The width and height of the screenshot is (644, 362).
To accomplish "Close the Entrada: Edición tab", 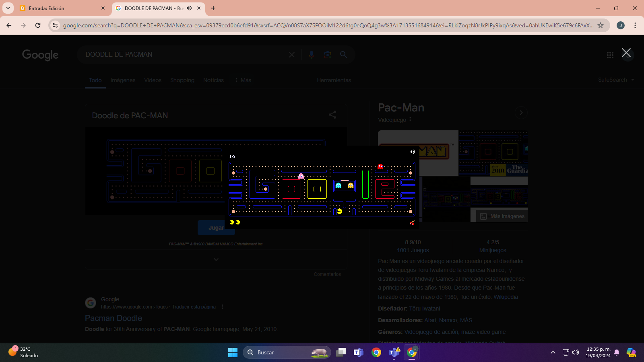I will click(x=103, y=8).
